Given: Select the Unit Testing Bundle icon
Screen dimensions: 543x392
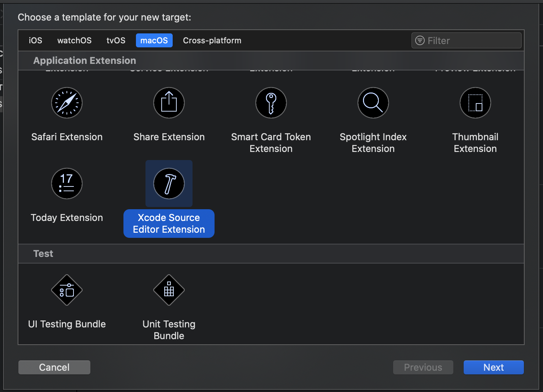Looking at the screenshot, I should point(169,290).
